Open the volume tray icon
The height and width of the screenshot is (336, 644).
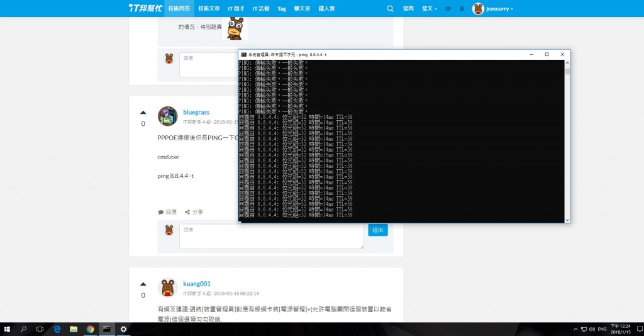pyautogui.click(x=592, y=329)
